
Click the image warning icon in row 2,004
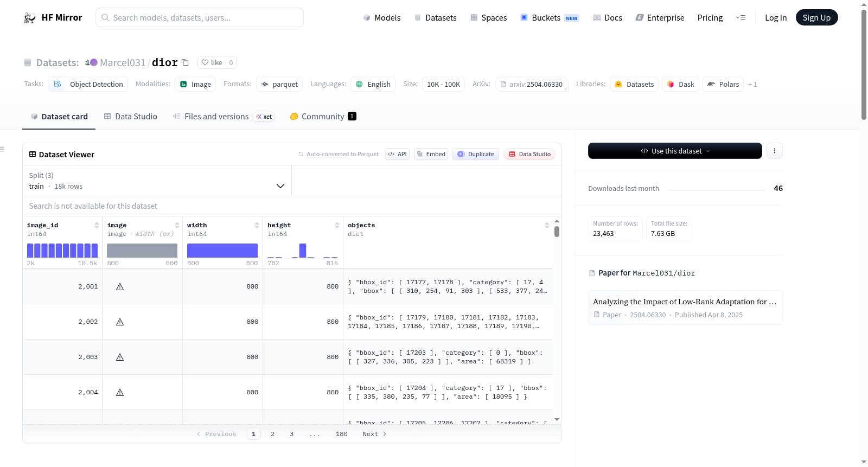[120, 392]
